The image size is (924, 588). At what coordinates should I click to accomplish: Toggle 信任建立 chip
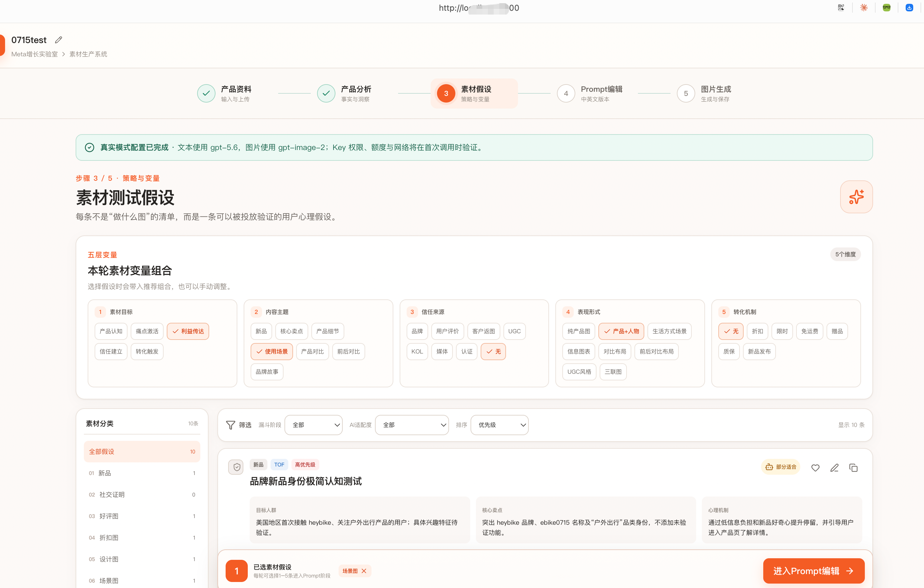click(111, 352)
